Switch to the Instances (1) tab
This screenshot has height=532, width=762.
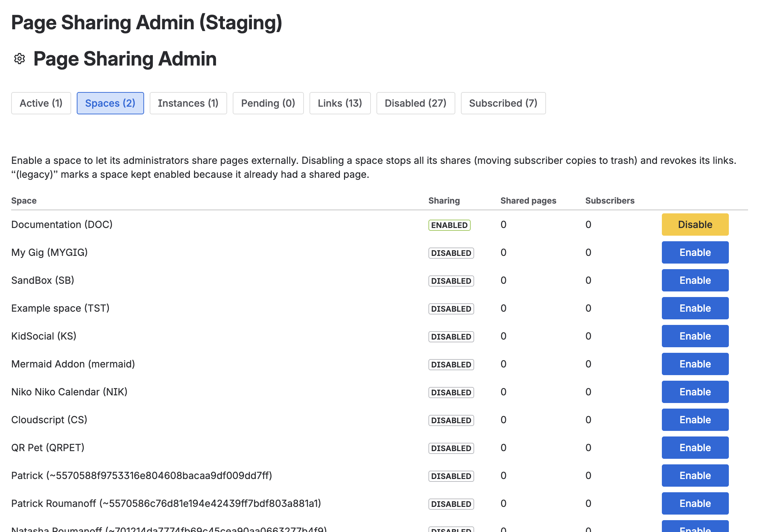[x=188, y=103]
